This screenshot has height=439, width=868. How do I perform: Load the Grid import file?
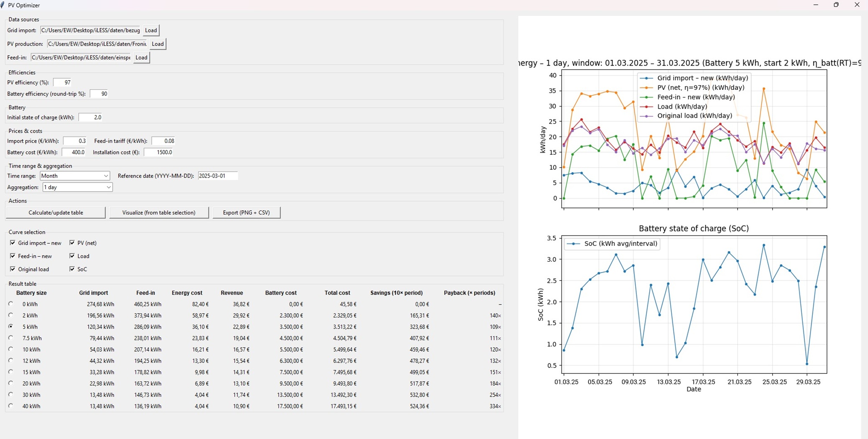coord(151,31)
